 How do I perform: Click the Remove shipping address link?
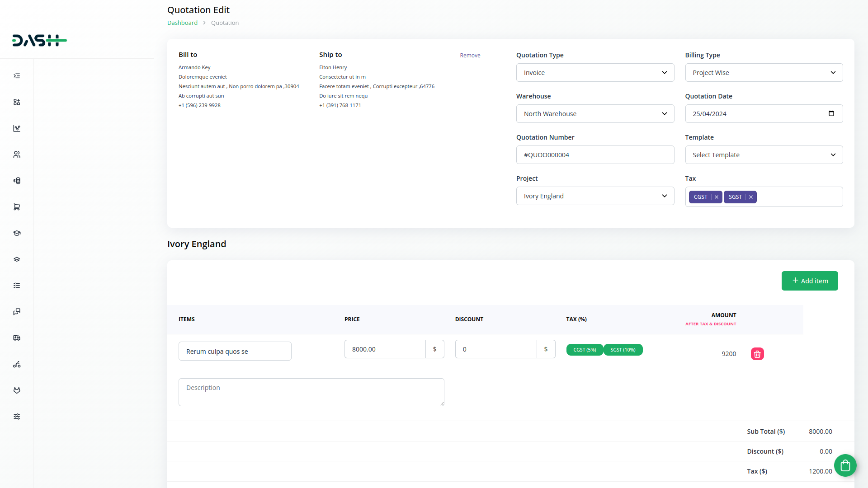click(x=470, y=55)
